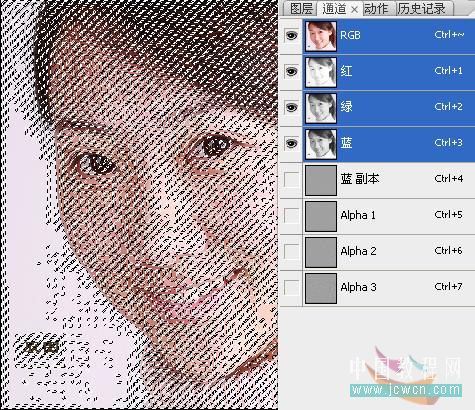Click the Alpha 2 channel thumbnail

321,252
